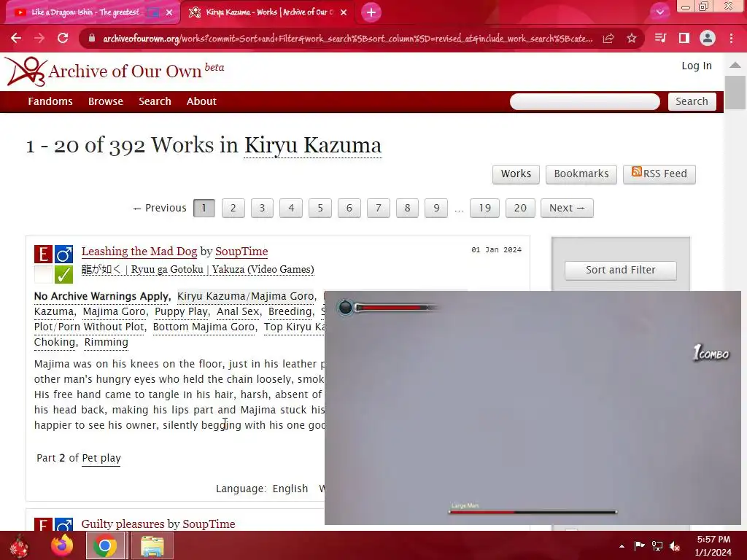The width and height of the screenshot is (747, 560).
Task: Open the Search menu in navigation bar
Action: 155,101
